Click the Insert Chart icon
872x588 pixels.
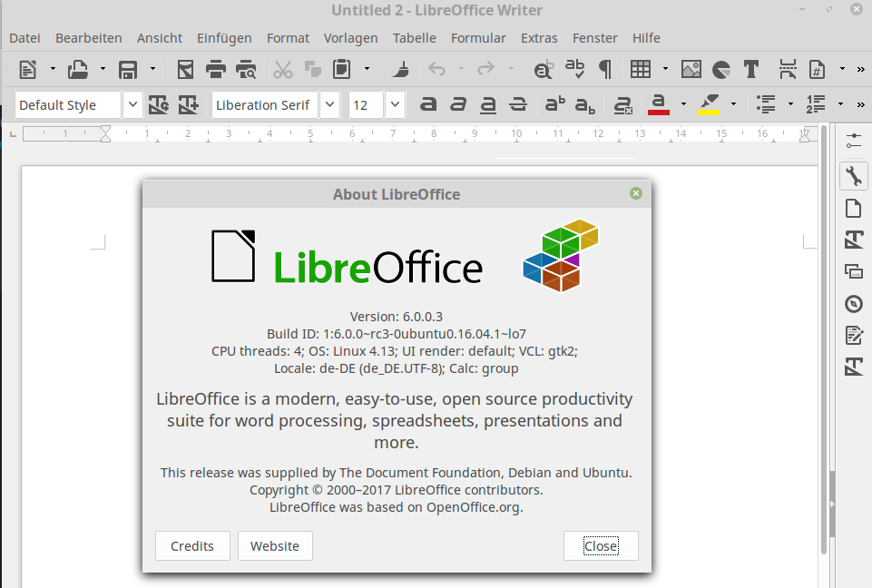click(x=721, y=70)
